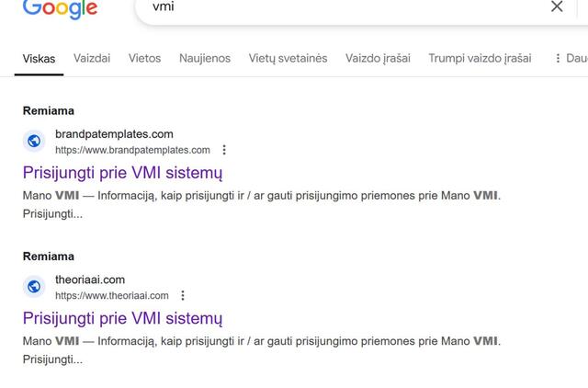Switch to Trumpi vaizdo įrašai tab
This screenshot has width=588, height=388.
(x=480, y=58)
